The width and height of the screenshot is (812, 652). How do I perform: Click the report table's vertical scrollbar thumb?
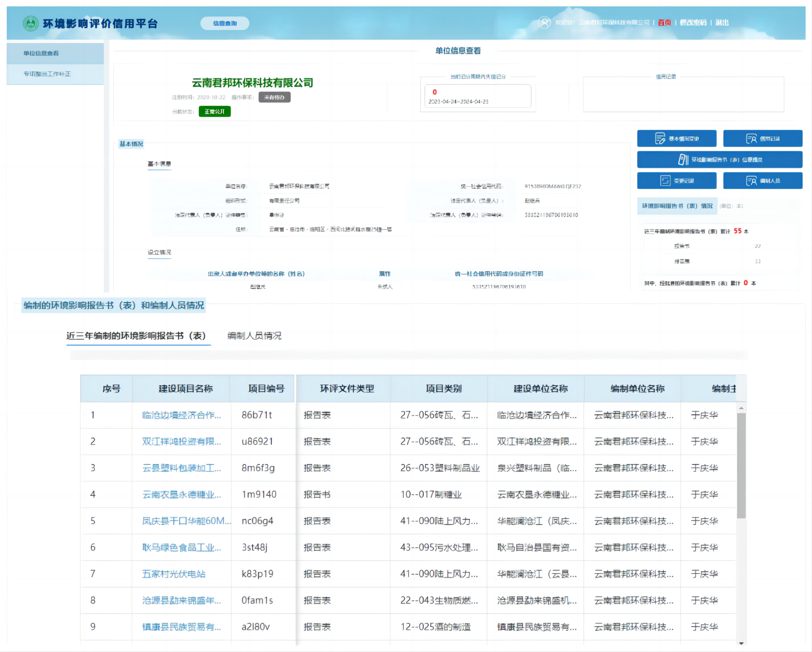click(x=741, y=465)
